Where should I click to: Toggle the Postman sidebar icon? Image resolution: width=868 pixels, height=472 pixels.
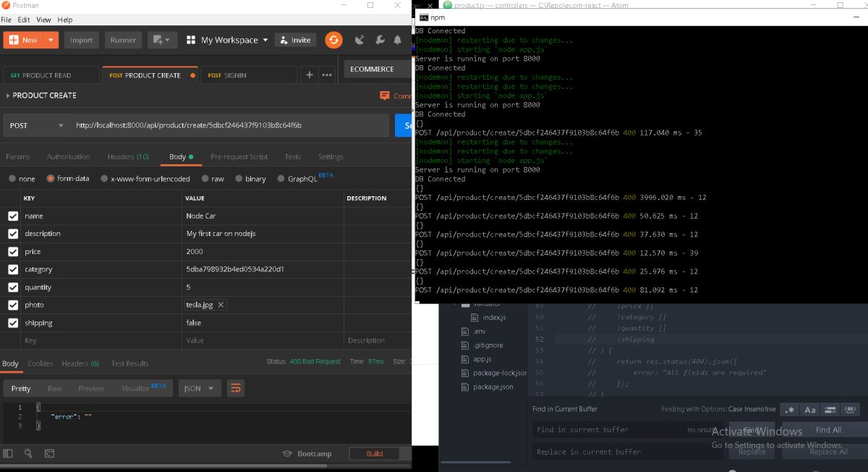point(8,454)
